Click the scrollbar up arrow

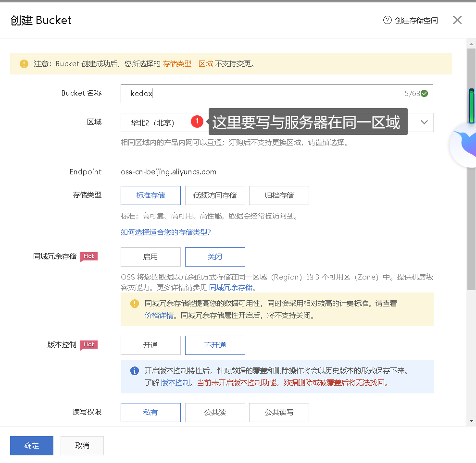(471, 44)
